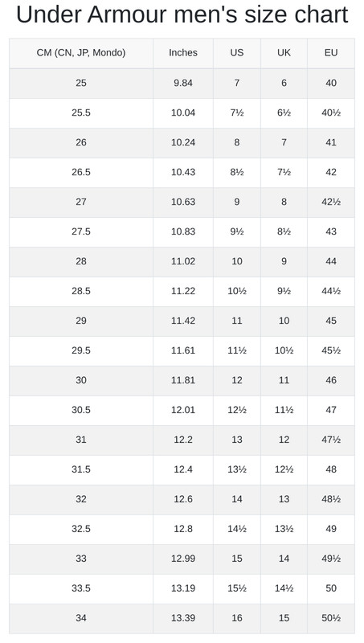The width and height of the screenshot is (364, 643).
Task: Click the Inches column header
Action: [183, 53]
